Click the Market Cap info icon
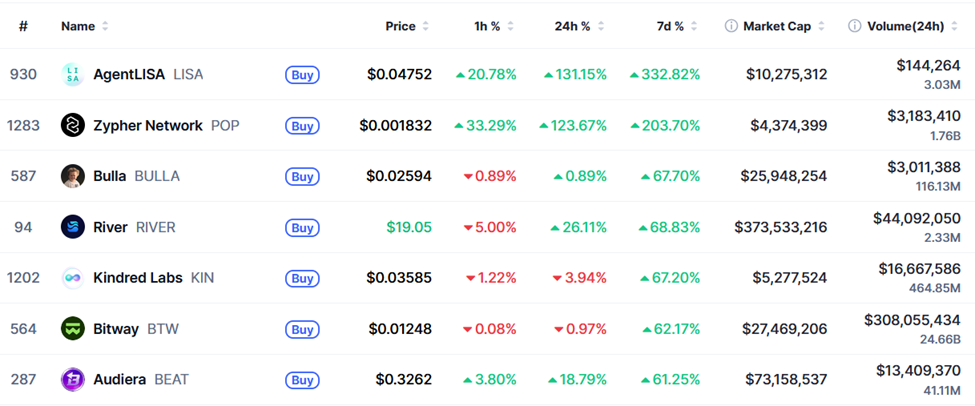Viewport: 975px width, 406px height. pyautogui.click(x=731, y=26)
